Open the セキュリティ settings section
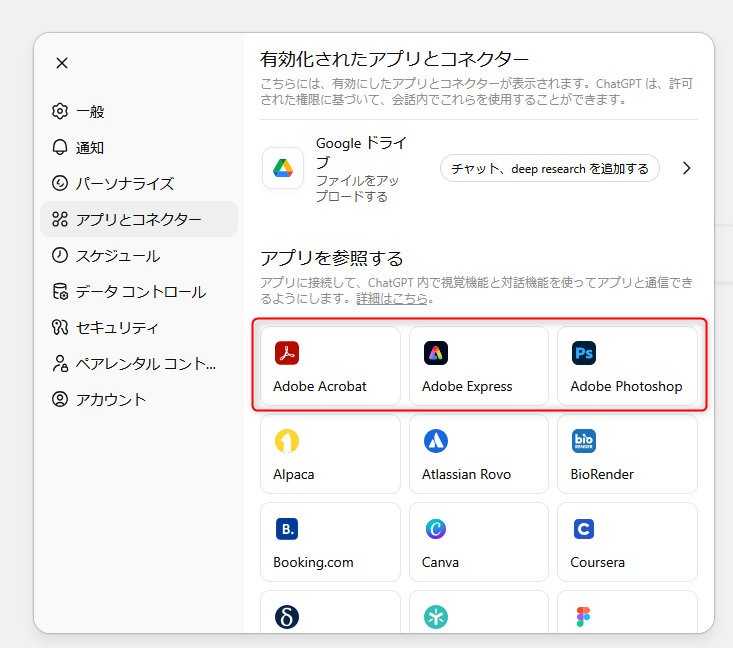Viewport: 733px width, 648px height. click(117, 327)
